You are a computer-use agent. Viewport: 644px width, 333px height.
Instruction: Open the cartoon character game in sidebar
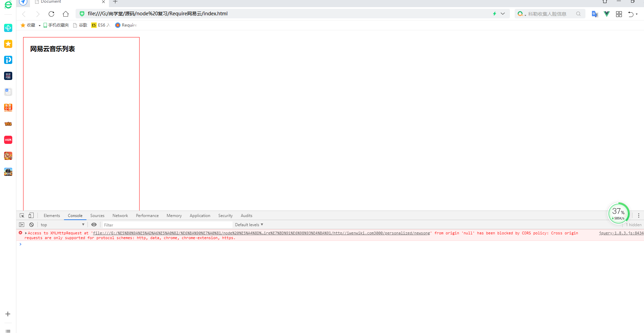click(8, 156)
